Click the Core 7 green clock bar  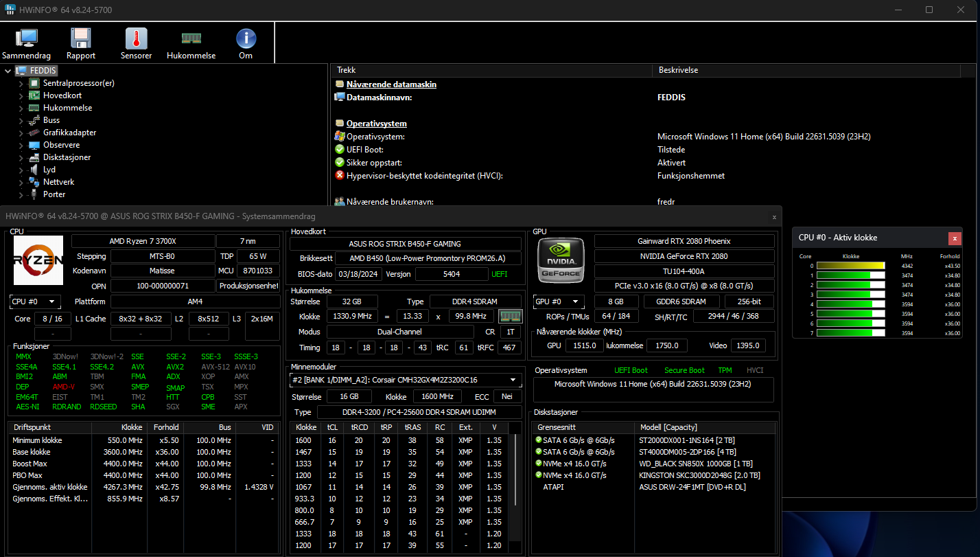tap(850, 333)
